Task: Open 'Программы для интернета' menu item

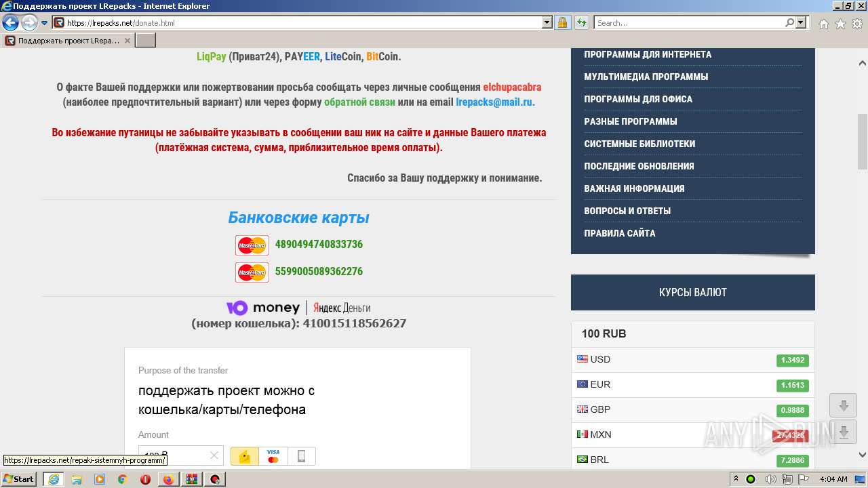Action: point(648,54)
